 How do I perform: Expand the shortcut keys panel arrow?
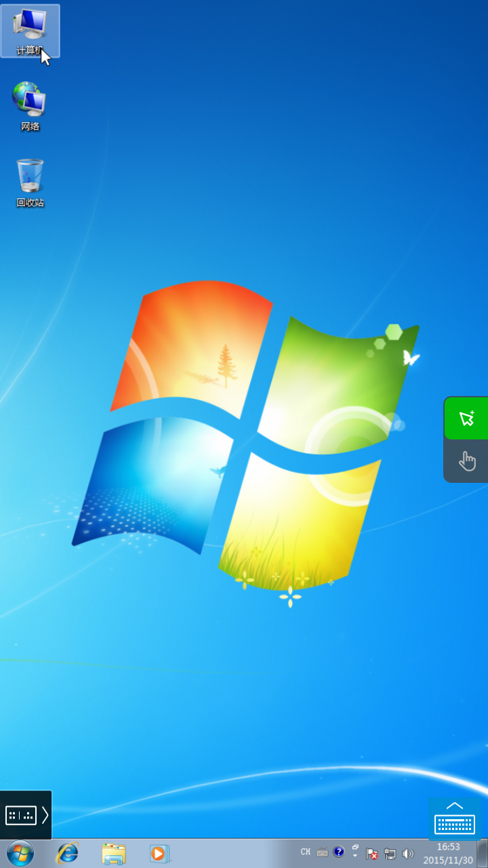(x=45, y=815)
